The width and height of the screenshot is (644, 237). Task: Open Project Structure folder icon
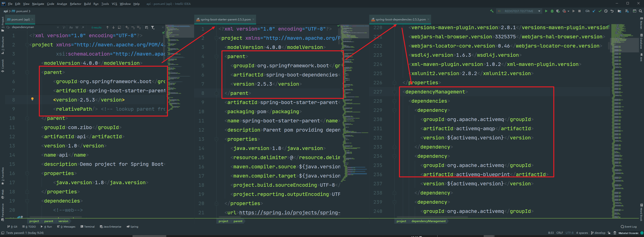(x=619, y=11)
